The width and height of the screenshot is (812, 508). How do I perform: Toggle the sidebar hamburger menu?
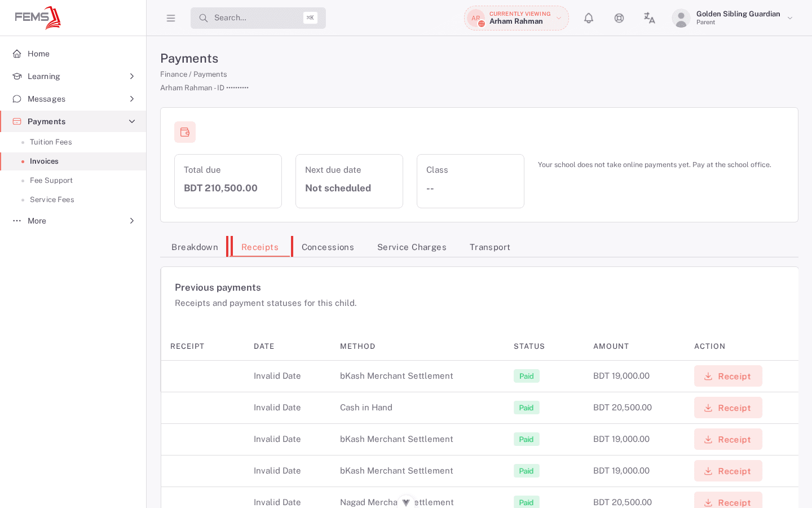coord(171,18)
